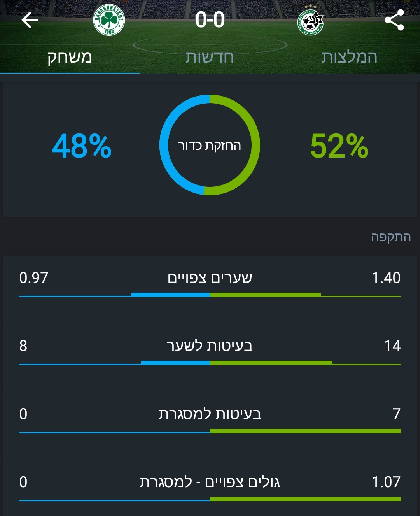Viewport: 420px width, 516px height.
Task: Tap the 0-0 match score
Action: tap(210, 20)
